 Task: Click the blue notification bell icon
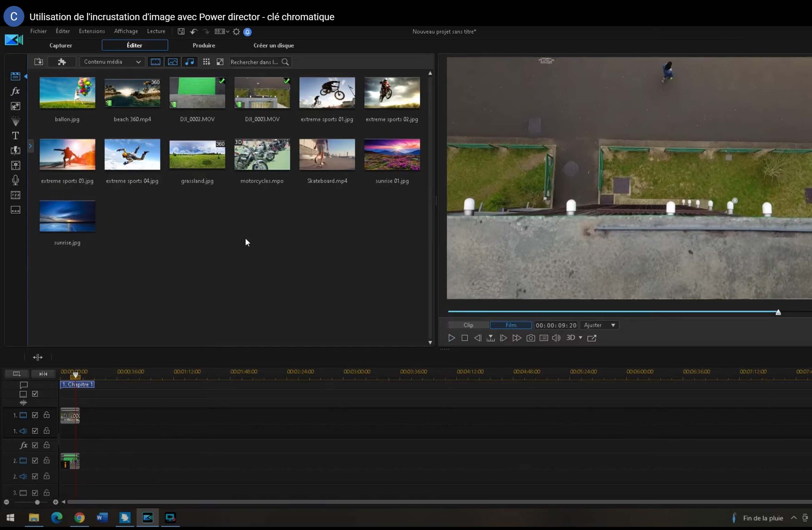(247, 32)
